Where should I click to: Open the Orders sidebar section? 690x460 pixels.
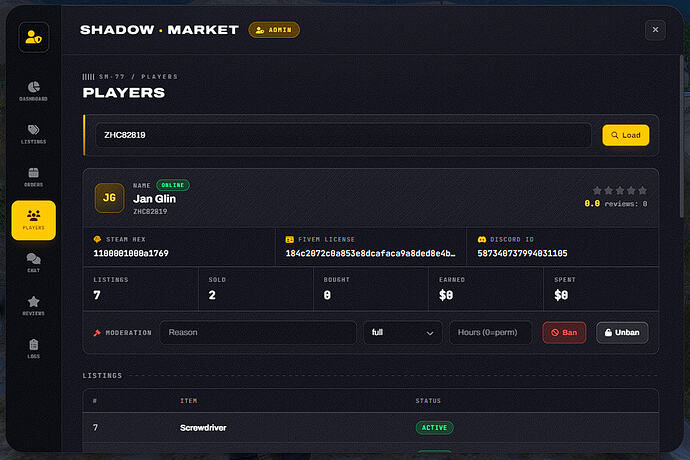(x=33, y=177)
